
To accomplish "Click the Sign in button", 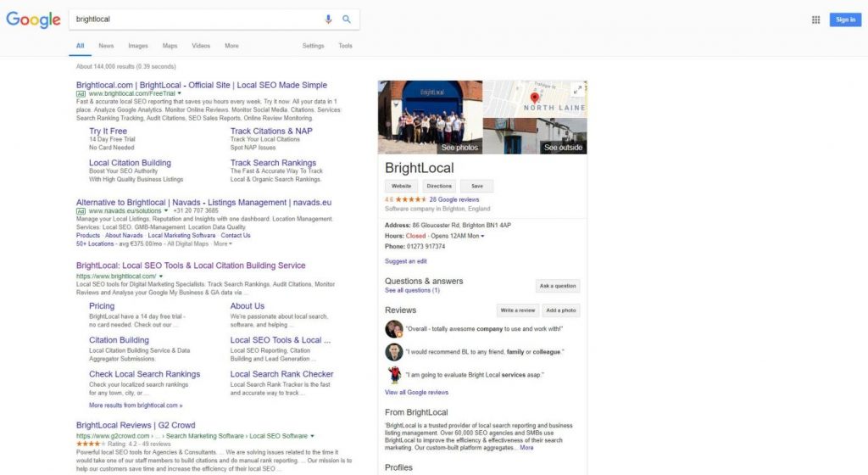I will [845, 20].
